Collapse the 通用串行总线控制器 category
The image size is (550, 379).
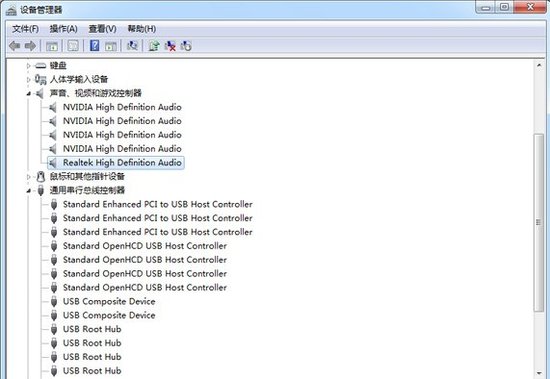(x=29, y=191)
